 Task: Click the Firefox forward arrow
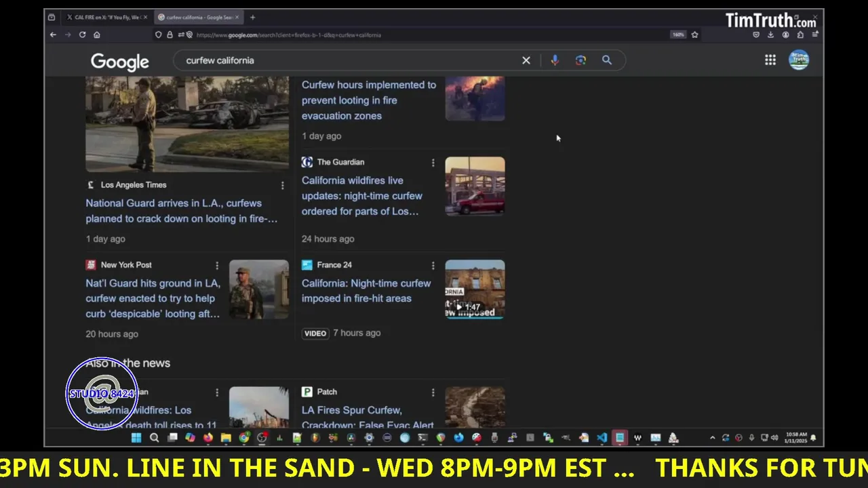(68, 35)
